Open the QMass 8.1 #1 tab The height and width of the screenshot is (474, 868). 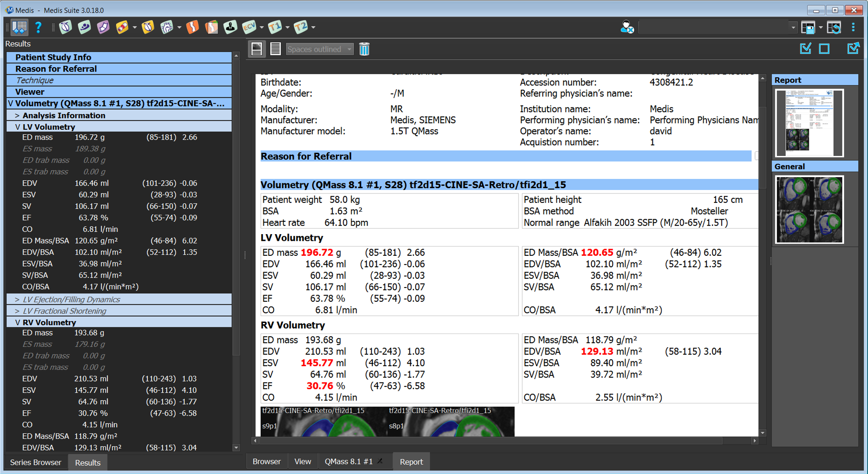[349, 462]
